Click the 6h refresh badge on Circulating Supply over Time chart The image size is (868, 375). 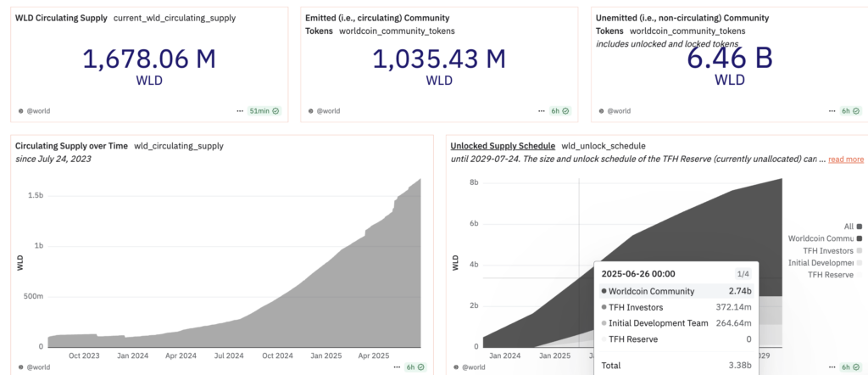pyautogui.click(x=415, y=367)
